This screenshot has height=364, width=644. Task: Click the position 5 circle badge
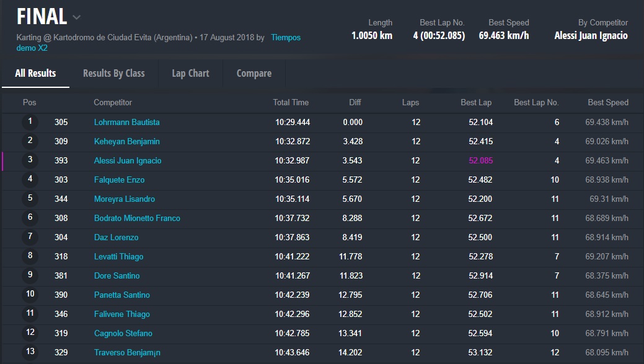30,199
